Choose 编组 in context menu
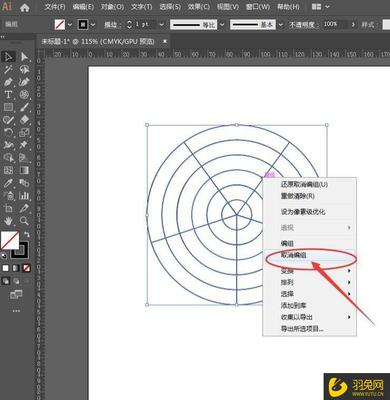The height and width of the screenshot is (400, 390). point(310,244)
